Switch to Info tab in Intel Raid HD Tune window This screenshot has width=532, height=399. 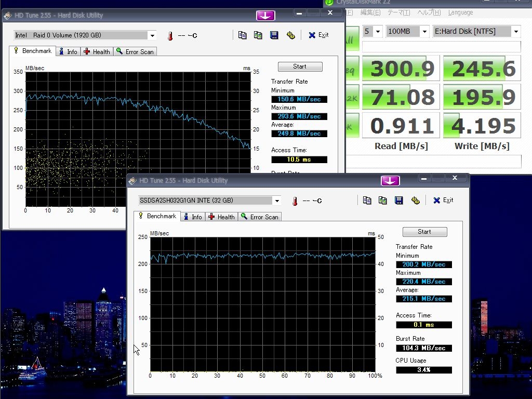(68, 51)
